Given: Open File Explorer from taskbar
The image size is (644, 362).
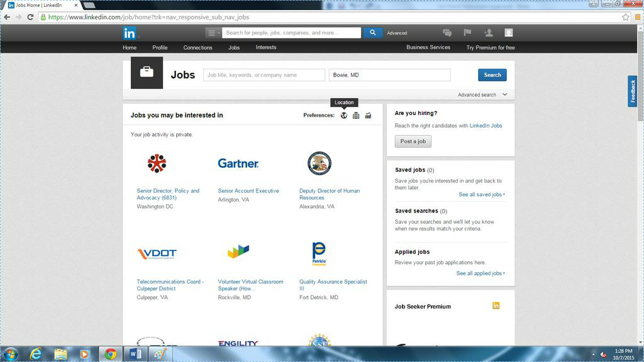Looking at the screenshot, I should click(60, 354).
